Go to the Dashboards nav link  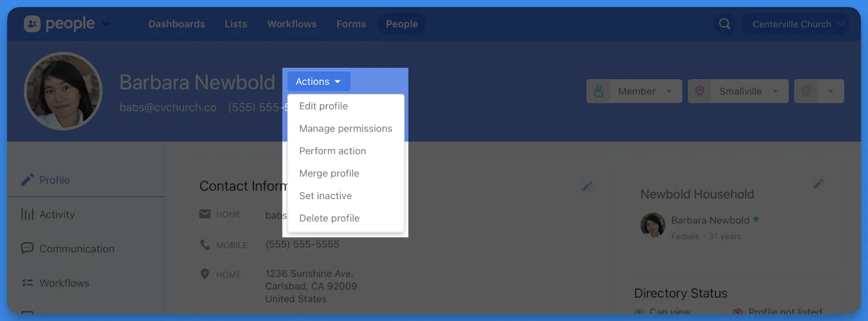click(176, 24)
